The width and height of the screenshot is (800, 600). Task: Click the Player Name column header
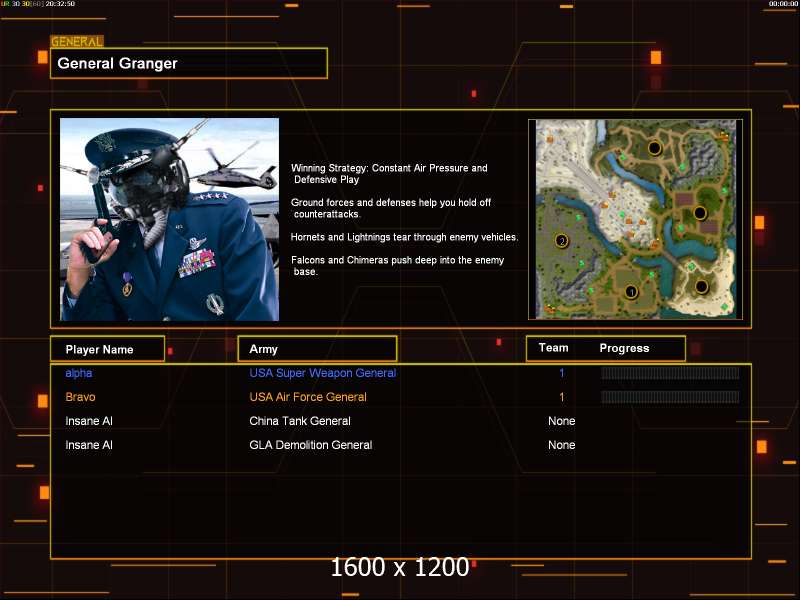107,349
